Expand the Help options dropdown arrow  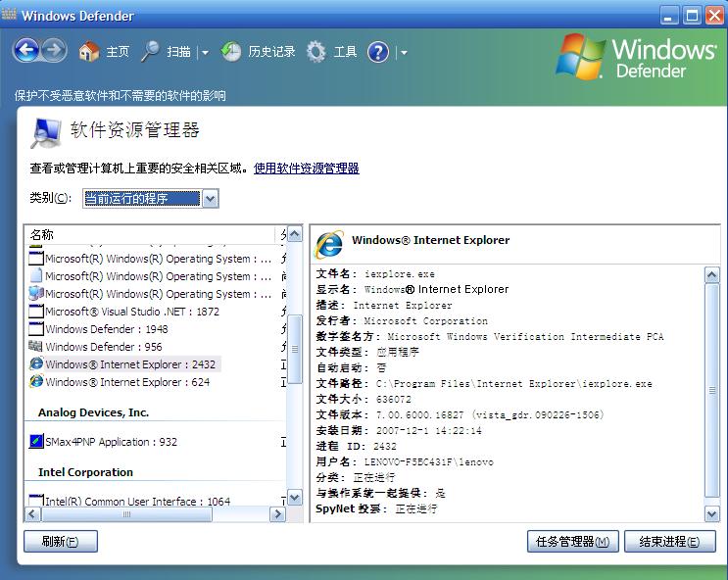click(404, 53)
